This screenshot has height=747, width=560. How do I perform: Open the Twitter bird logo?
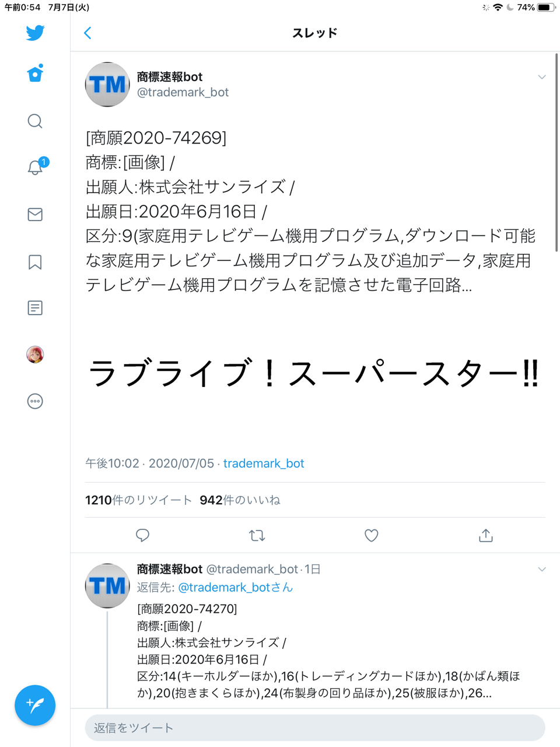[35, 33]
